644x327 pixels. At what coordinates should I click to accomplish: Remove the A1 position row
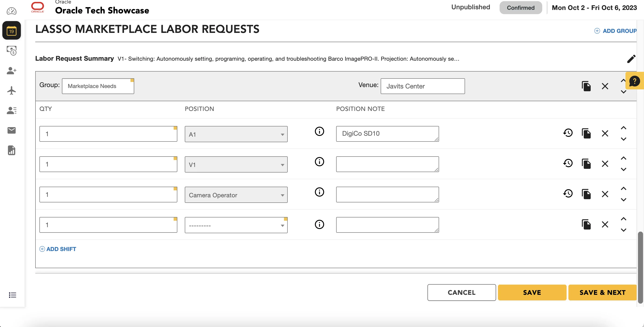605,133
